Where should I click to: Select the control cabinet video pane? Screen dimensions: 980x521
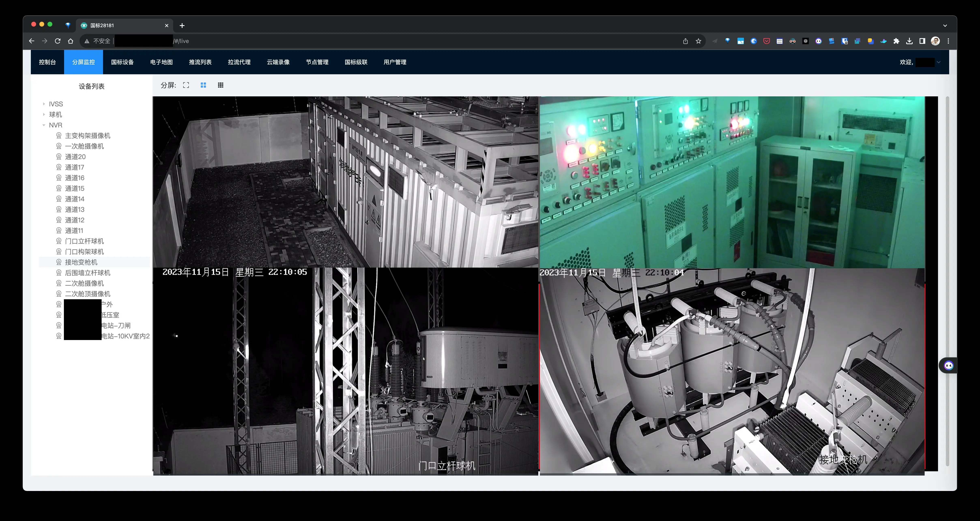[x=732, y=182]
